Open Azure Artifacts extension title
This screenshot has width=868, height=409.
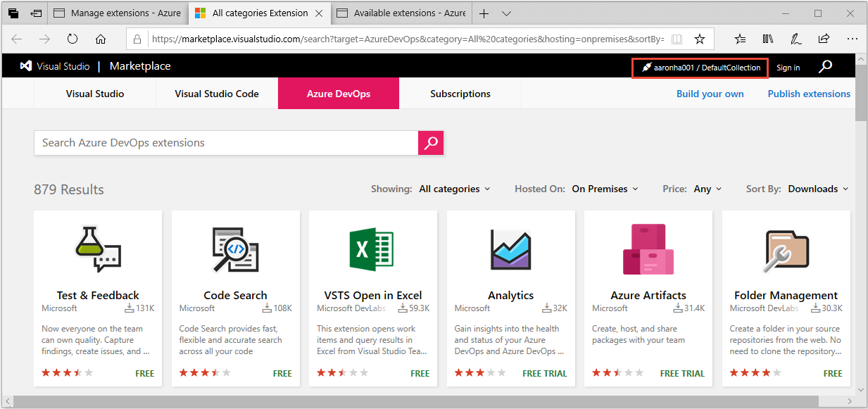(648, 296)
